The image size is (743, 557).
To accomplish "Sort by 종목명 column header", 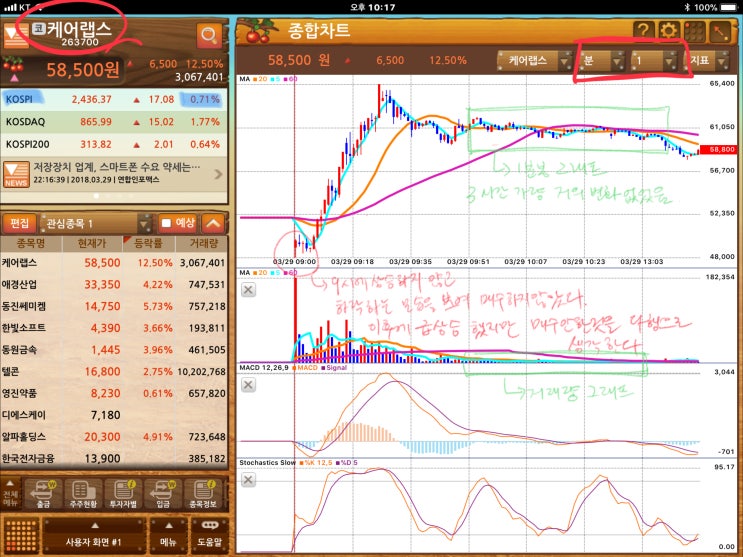I will [31, 243].
